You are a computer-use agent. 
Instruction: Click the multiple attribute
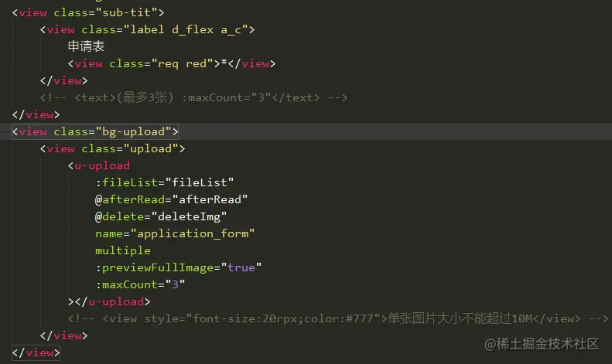[123, 250]
